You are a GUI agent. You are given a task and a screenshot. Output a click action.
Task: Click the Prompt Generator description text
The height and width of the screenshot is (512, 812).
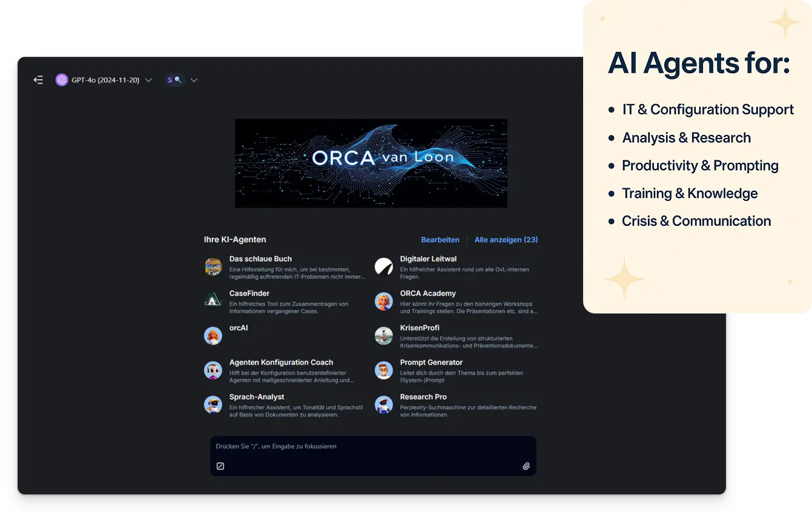tap(461, 376)
